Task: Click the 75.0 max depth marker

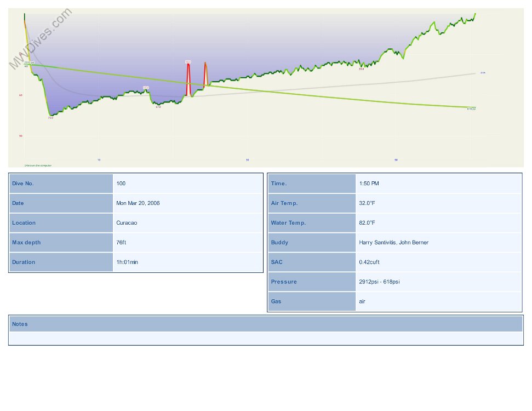Action: [x=50, y=118]
